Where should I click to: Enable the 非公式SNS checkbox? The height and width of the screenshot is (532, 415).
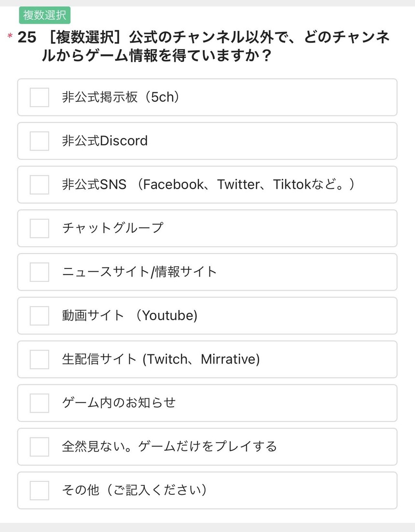39,184
